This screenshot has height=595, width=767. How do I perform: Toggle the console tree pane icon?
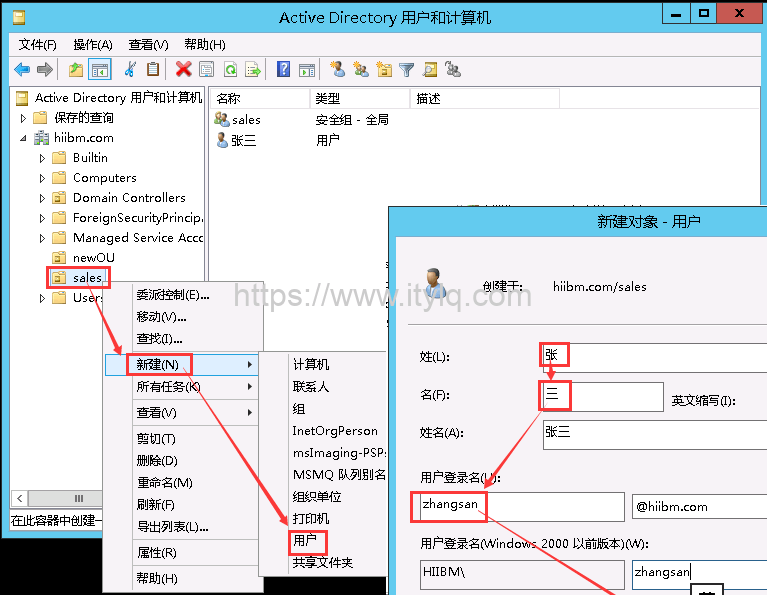tap(100, 69)
